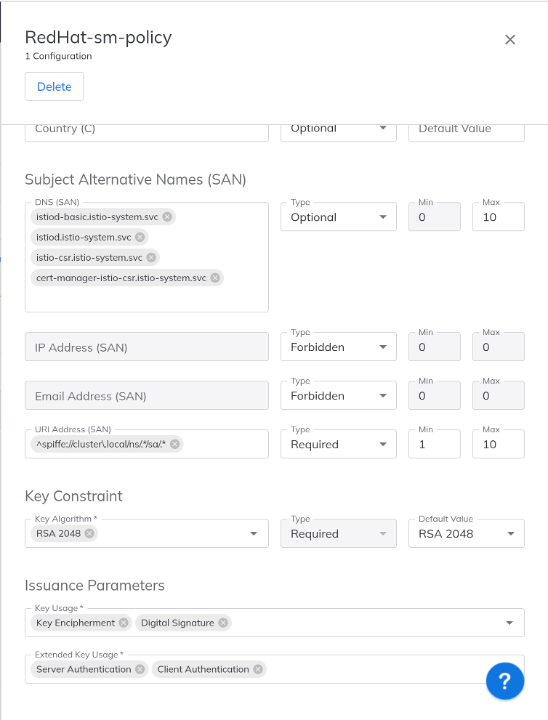Screen dimensions: 548x720
Task: Remove Client Authentication chip
Action: tap(258, 669)
